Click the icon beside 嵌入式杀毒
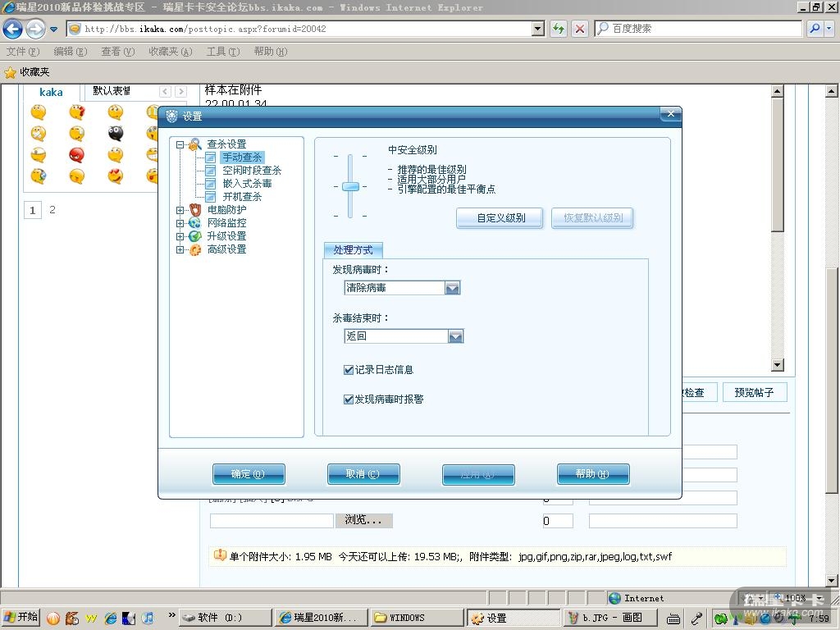840x630 pixels. tap(211, 183)
